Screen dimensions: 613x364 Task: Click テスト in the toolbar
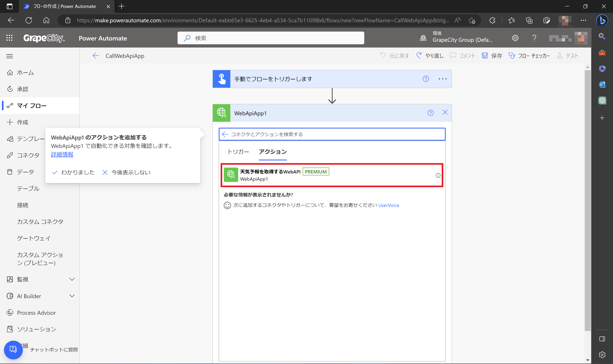[567, 56]
